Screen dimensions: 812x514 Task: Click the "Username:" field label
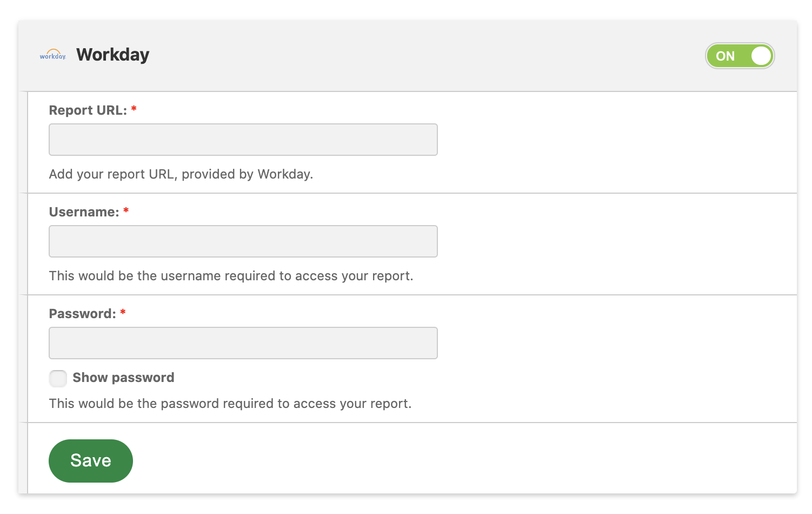(x=84, y=212)
